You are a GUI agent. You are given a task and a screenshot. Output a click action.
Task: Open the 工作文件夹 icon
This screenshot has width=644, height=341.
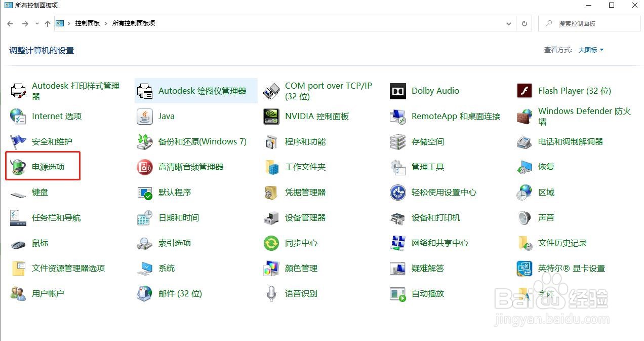pos(271,167)
